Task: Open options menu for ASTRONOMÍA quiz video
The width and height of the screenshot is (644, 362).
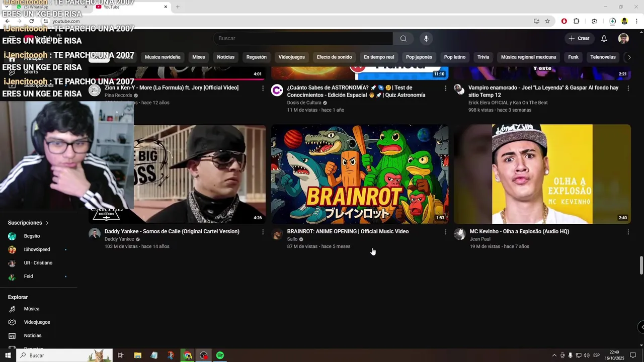Action: click(445, 88)
